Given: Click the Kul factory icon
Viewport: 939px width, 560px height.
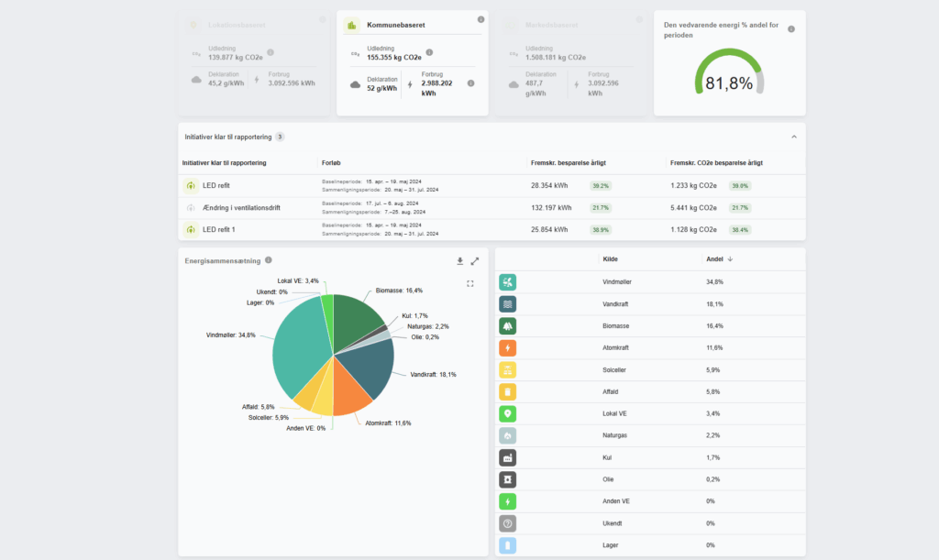Looking at the screenshot, I should (507, 457).
